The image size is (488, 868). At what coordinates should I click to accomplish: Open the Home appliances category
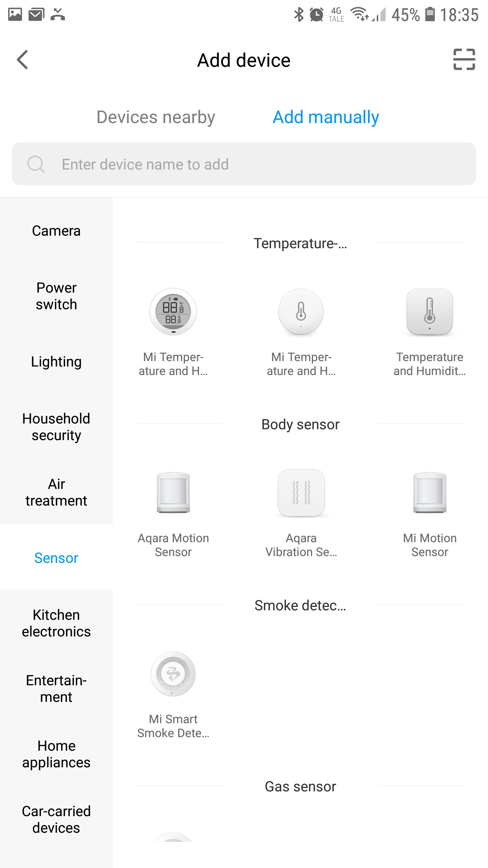56,754
